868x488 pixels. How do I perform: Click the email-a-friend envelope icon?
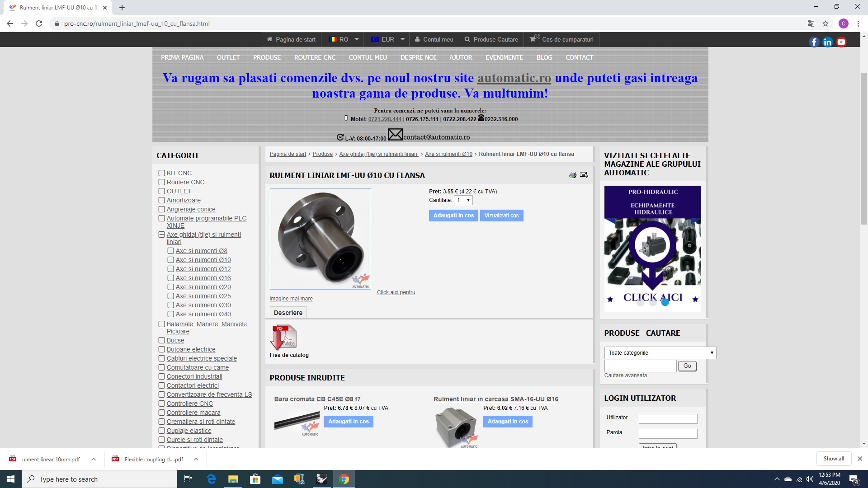[584, 175]
